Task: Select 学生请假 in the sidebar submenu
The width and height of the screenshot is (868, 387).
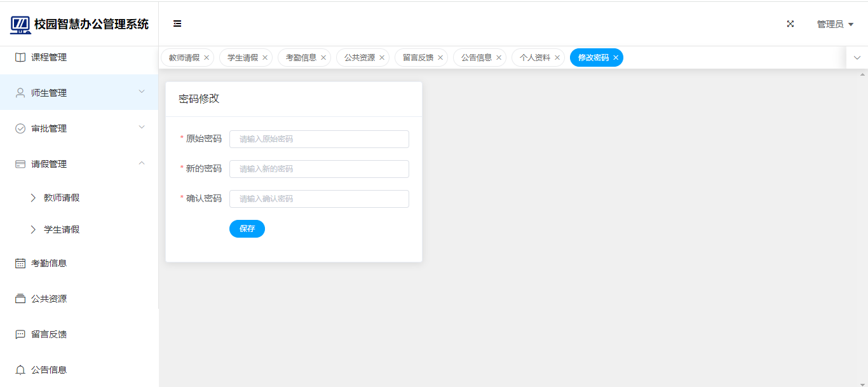Action: point(62,229)
